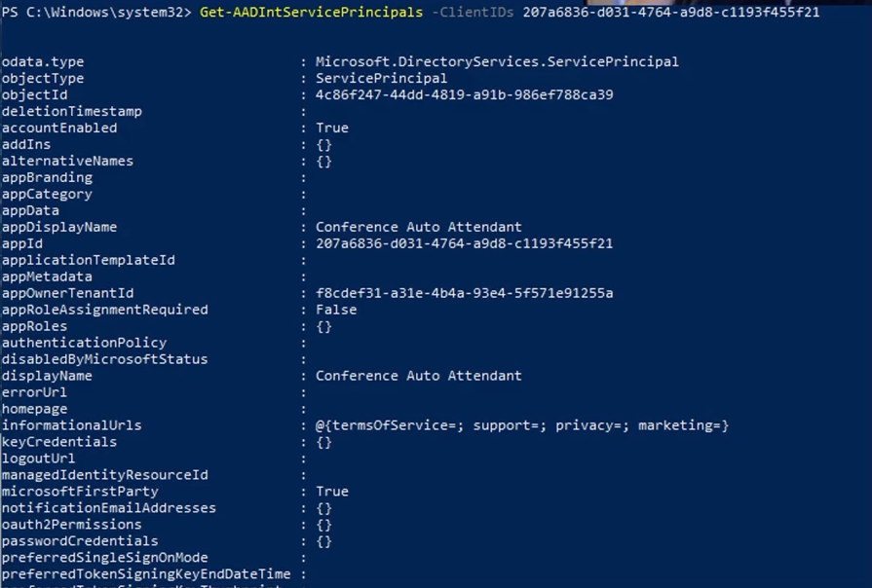Click the objectType value ServicePrincipal

click(x=381, y=79)
